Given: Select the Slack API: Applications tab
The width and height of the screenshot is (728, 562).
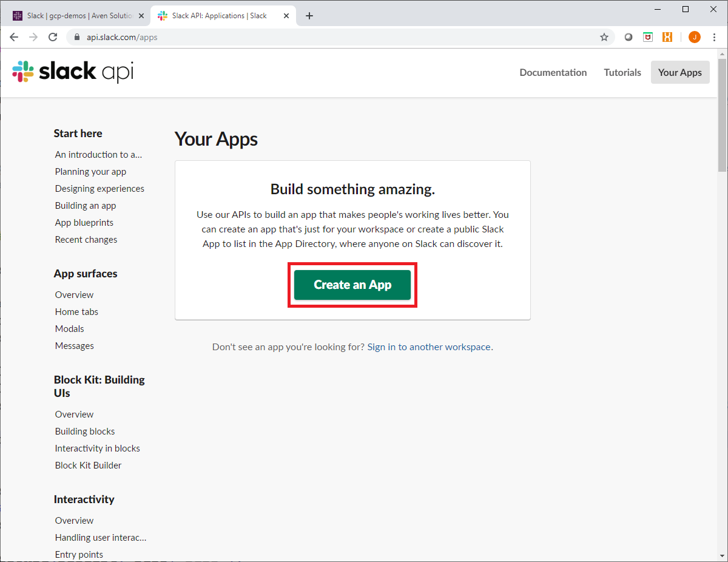Looking at the screenshot, I should (223, 16).
